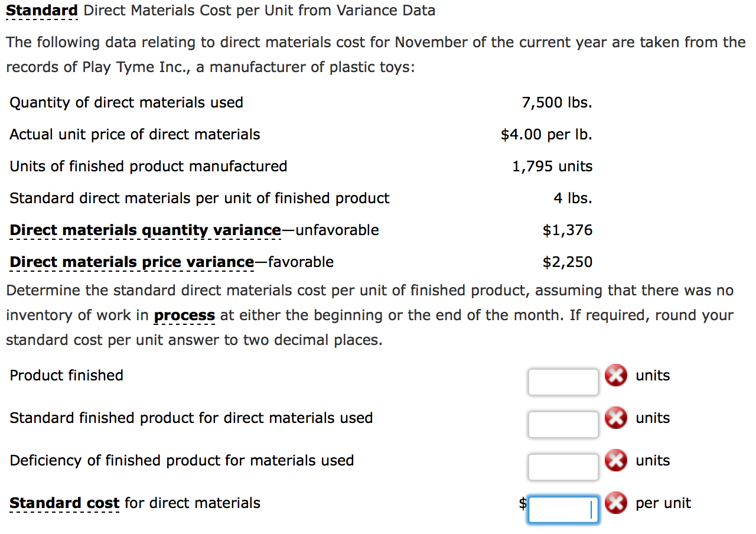Select the Standard finished product input field

(x=563, y=424)
